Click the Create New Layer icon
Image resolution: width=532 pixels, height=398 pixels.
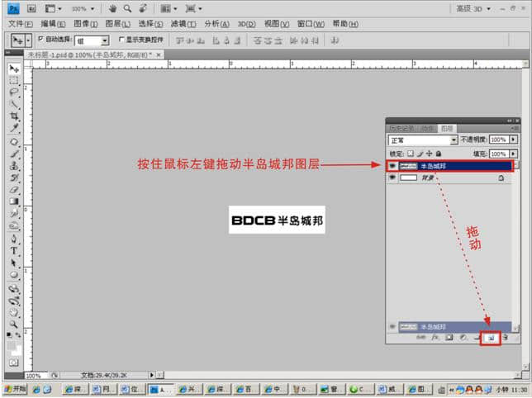point(490,338)
